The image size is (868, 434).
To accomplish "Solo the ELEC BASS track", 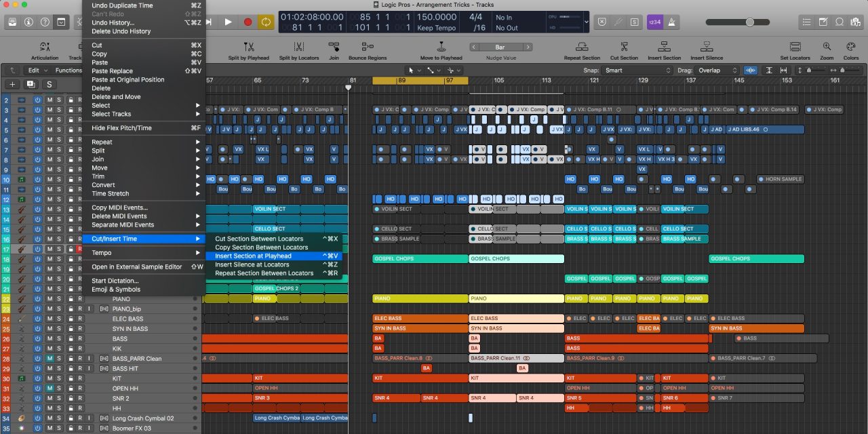I will coord(60,319).
